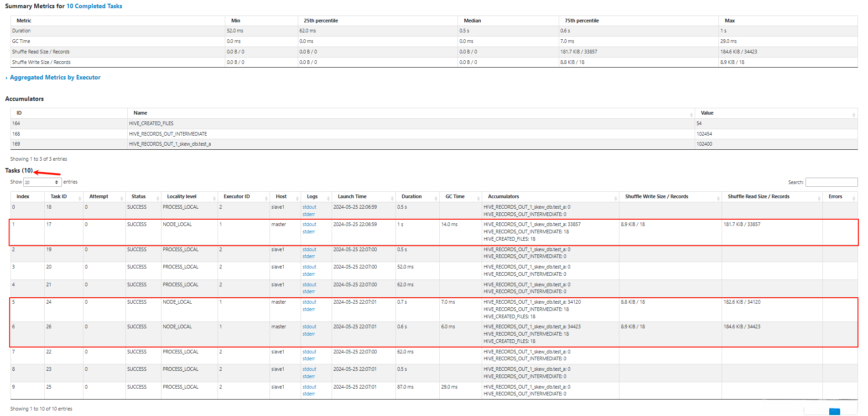
Task: Sort the tasks table by Host
Action: [x=281, y=197]
